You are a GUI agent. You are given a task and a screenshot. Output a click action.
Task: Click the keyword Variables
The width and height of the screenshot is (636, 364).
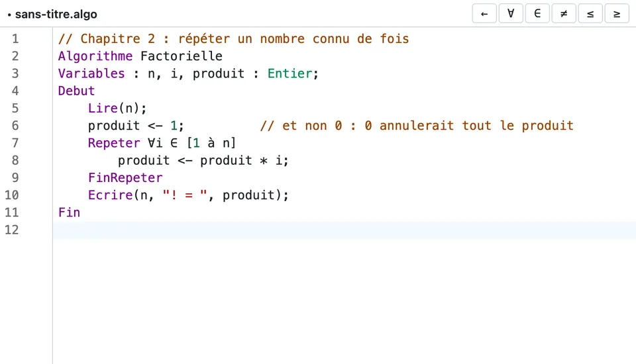pyautogui.click(x=91, y=73)
